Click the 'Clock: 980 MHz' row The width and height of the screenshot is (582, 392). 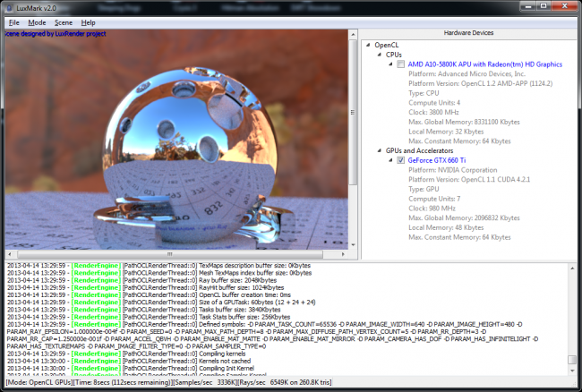click(432, 209)
